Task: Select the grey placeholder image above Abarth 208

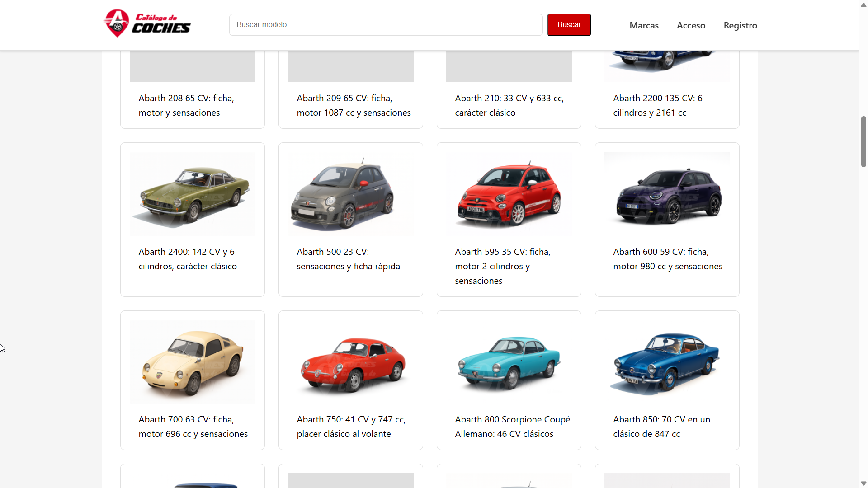Action: (x=193, y=66)
